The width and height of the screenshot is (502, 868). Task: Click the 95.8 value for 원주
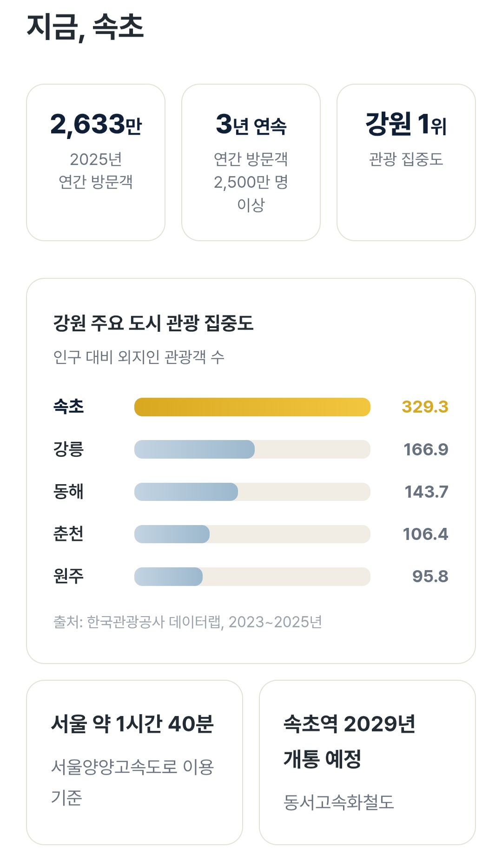[430, 576]
